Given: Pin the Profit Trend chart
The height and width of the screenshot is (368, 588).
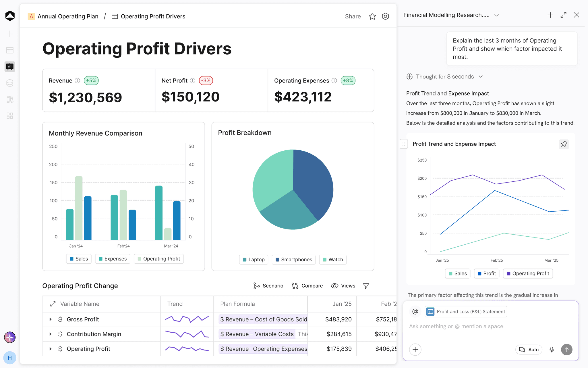Looking at the screenshot, I should point(564,144).
